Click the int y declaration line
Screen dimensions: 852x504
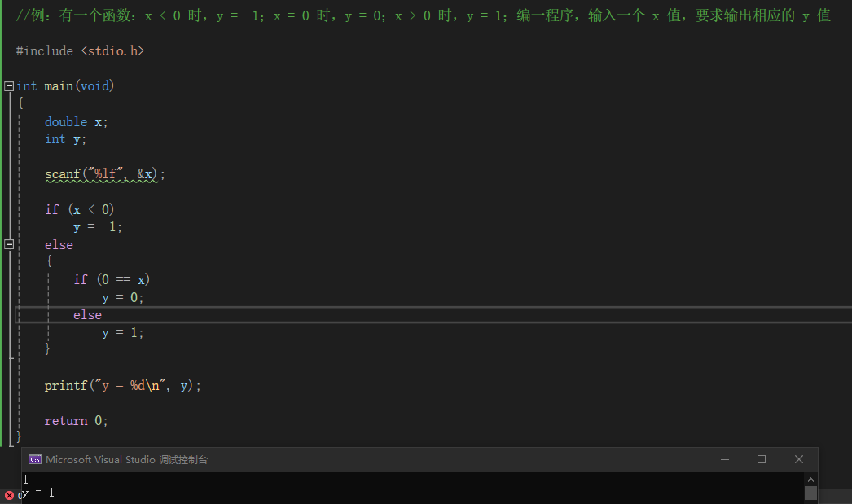65,139
